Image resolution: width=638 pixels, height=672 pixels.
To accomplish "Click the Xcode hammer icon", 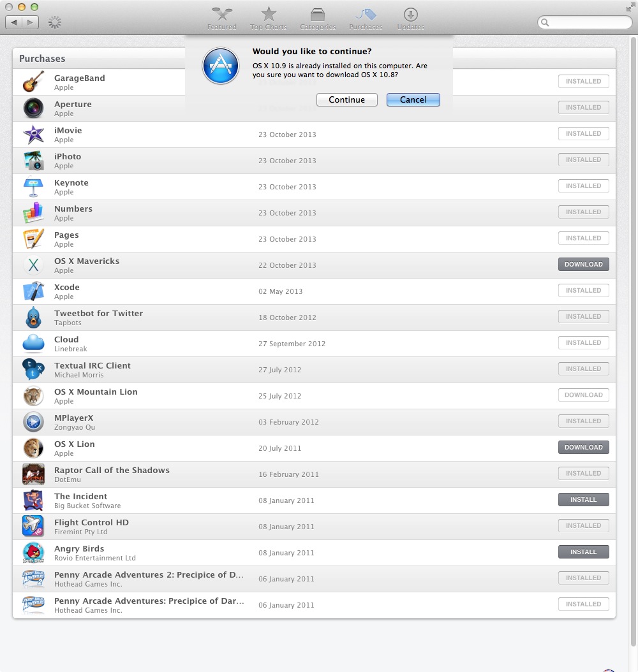I will coord(33,291).
